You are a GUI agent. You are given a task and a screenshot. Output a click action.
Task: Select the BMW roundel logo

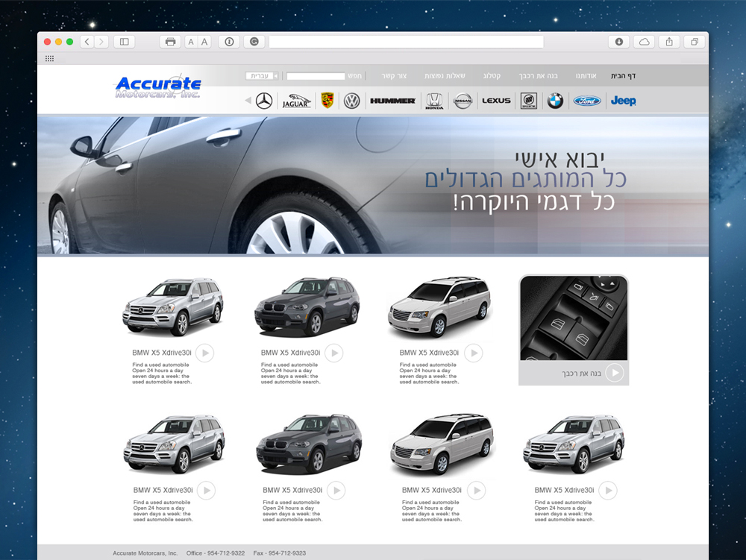(x=555, y=101)
